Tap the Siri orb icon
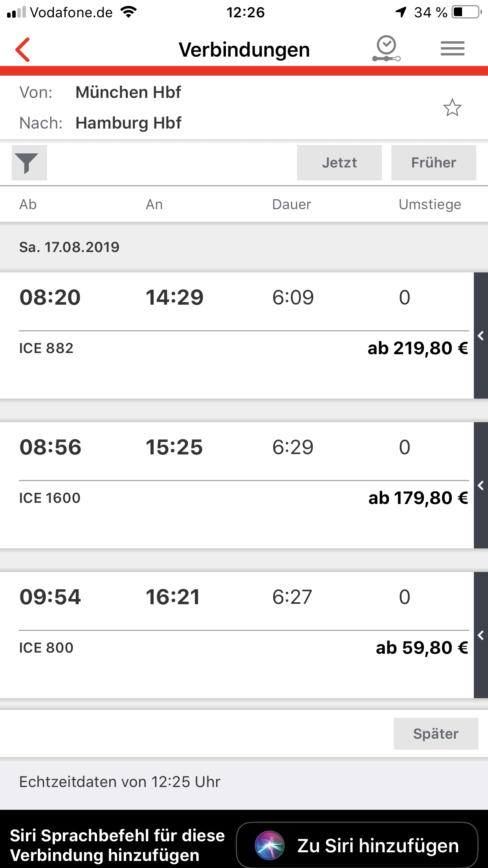The image size is (488, 868). (x=269, y=845)
